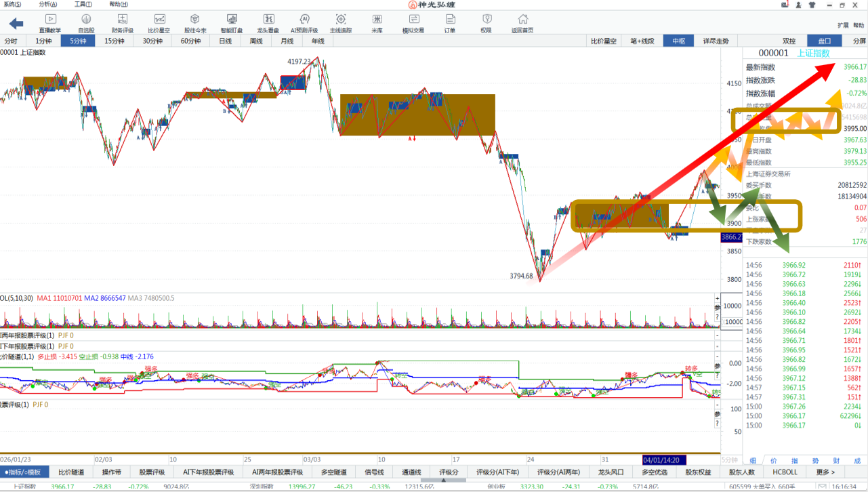Switch to the 15分钟 timeframe tab
The image size is (868, 492).
coord(114,41)
